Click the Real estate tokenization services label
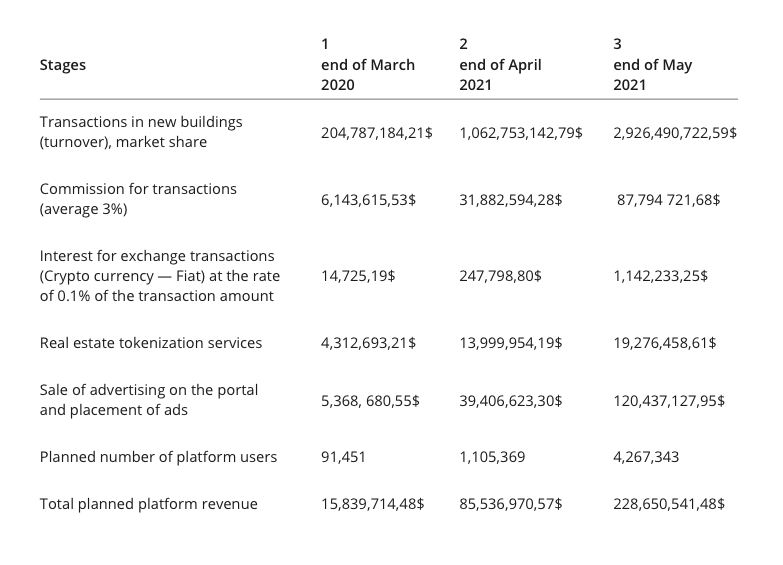Image resolution: width=783 pixels, height=565 pixels. coord(151,343)
